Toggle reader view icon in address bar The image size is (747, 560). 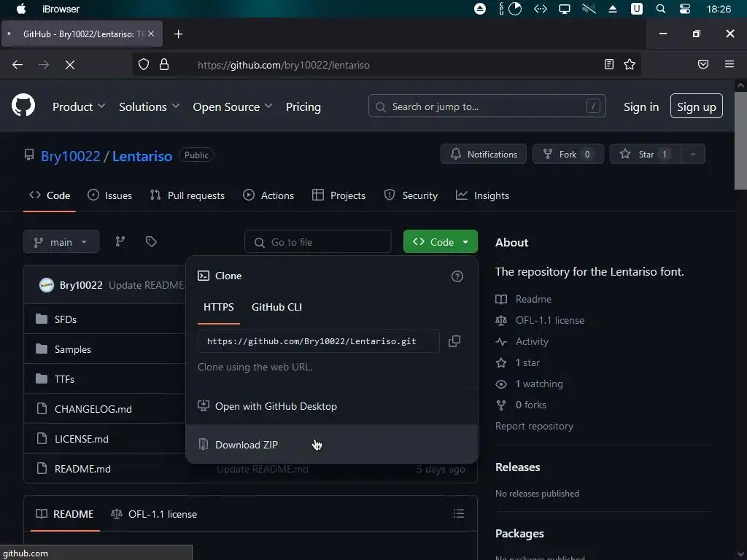pos(608,64)
